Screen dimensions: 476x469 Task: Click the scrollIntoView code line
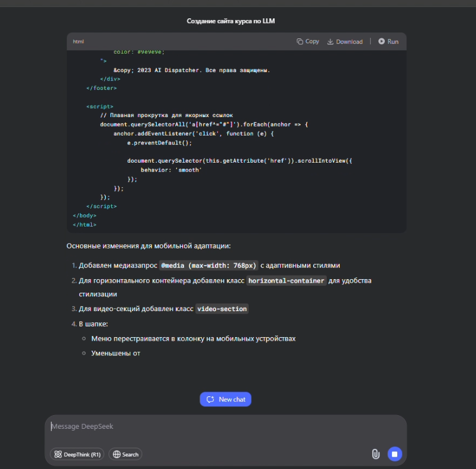pos(240,161)
